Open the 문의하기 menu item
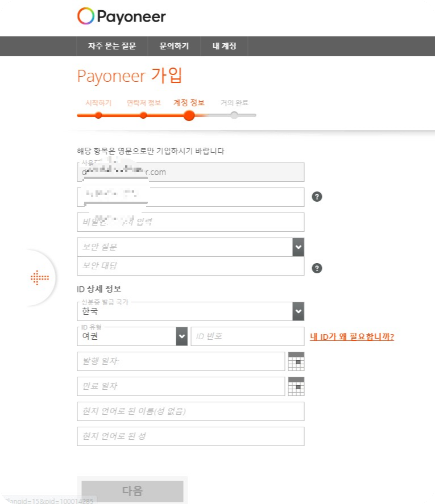This screenshot has height=504, width=435. click(x=174, y=46)
